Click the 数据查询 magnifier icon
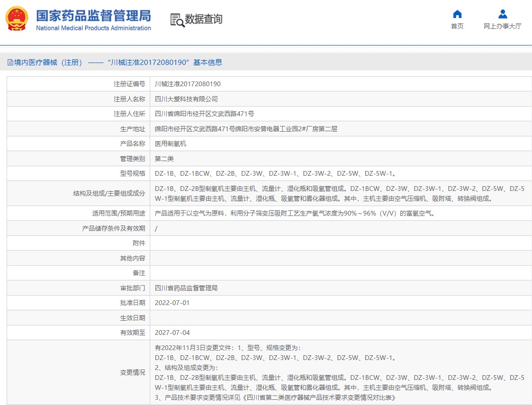This screenshot has height=405, width=532. 177,20
